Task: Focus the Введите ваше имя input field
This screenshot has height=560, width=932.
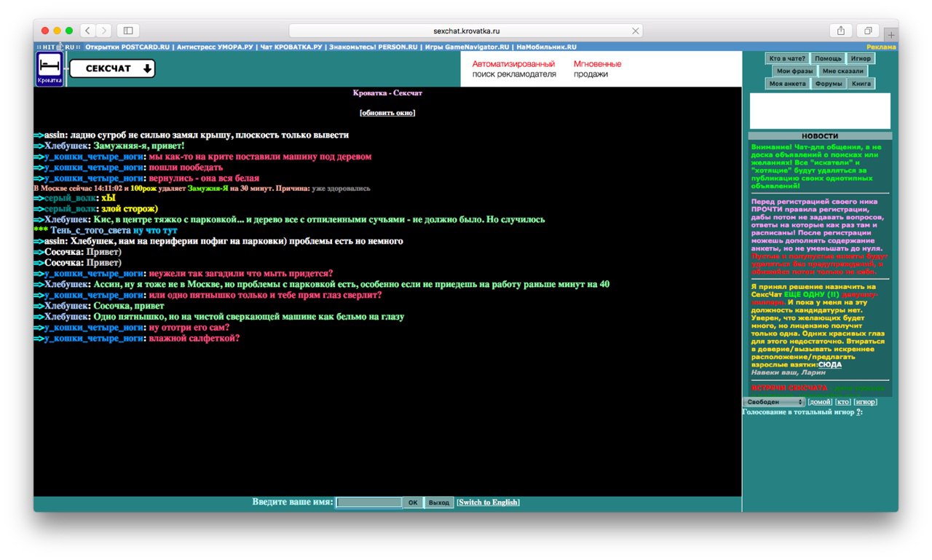Action: click(x=369, y=502)
